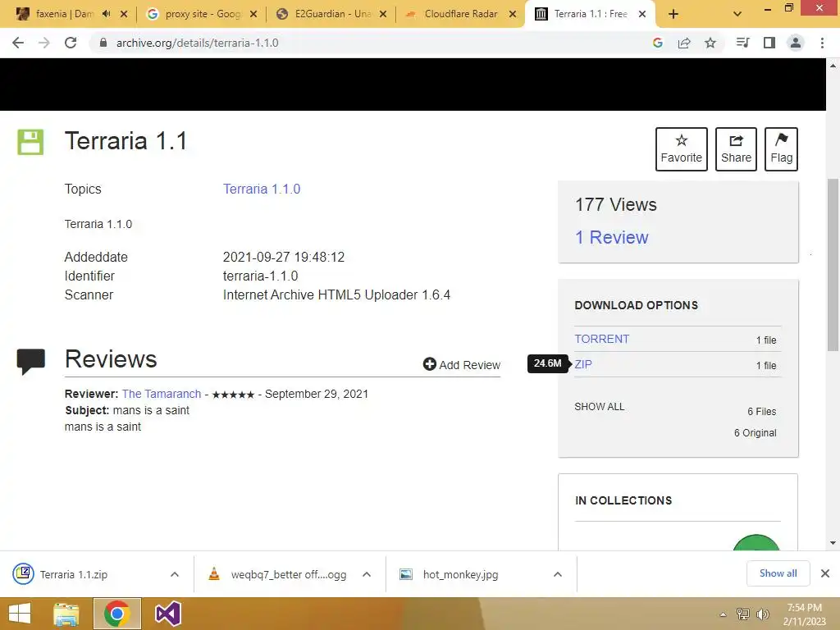This screenshot has height=630, width=840.
Task: Expand options for hot_monkey.jpg download
Action: coord(558,574)
